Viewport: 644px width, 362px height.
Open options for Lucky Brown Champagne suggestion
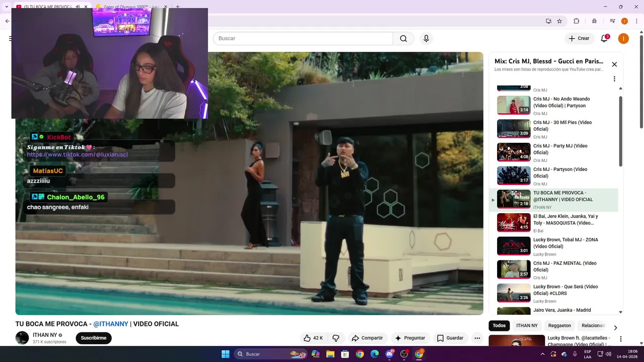(x=621, y=339)
